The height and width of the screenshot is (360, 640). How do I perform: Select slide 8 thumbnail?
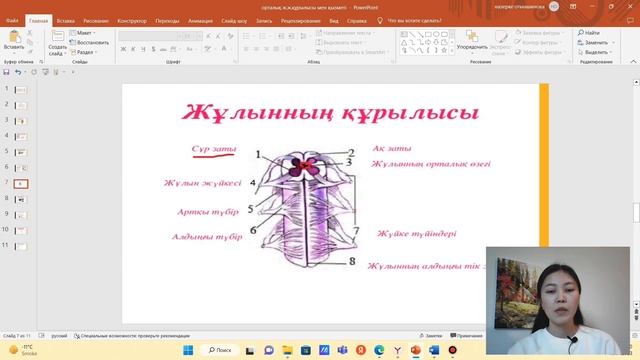point(21,200)
